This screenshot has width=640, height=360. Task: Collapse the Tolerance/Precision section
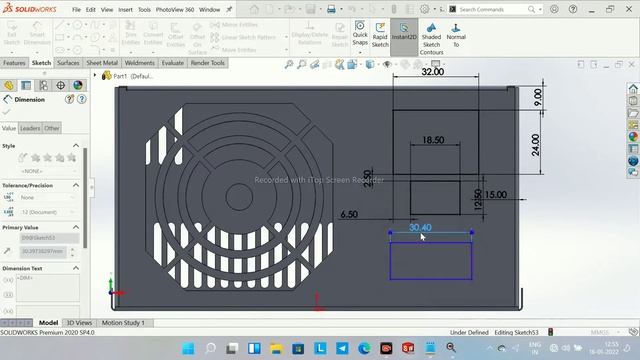coord(76,185)
